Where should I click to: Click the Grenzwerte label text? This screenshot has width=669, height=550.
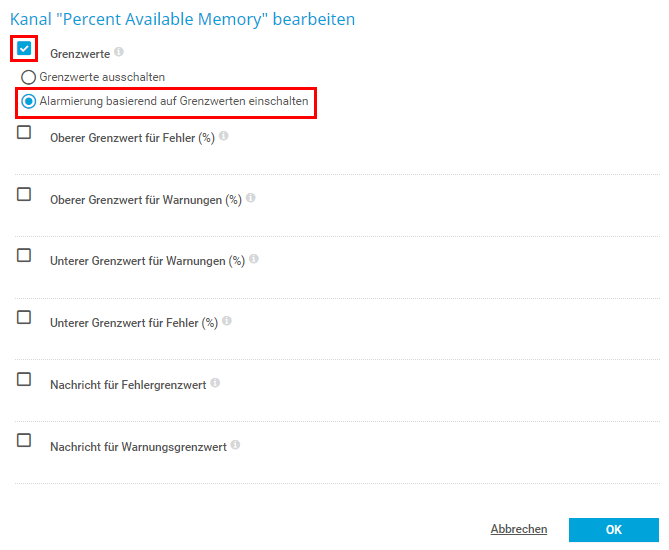coord(80,54)
